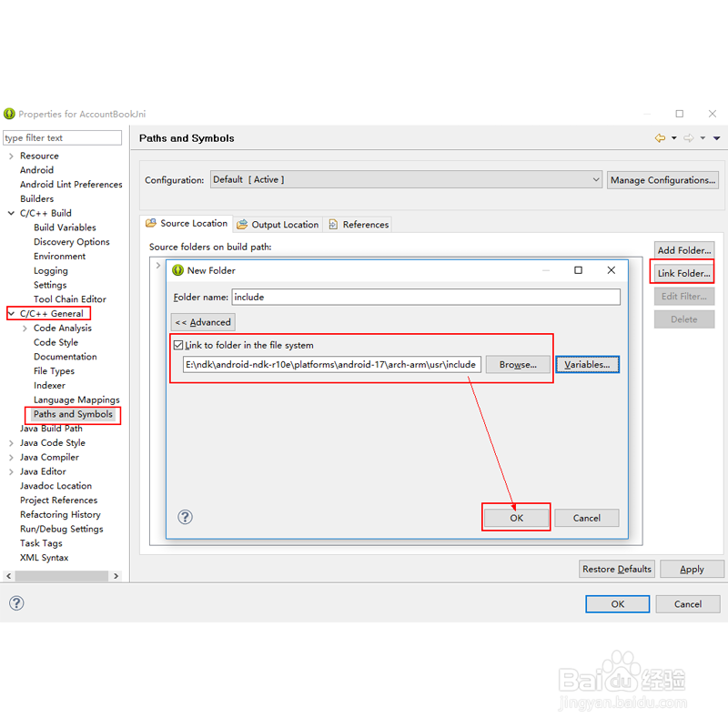
Task: Click Browse to pick linked folder
Action: (x=518, y=365)
